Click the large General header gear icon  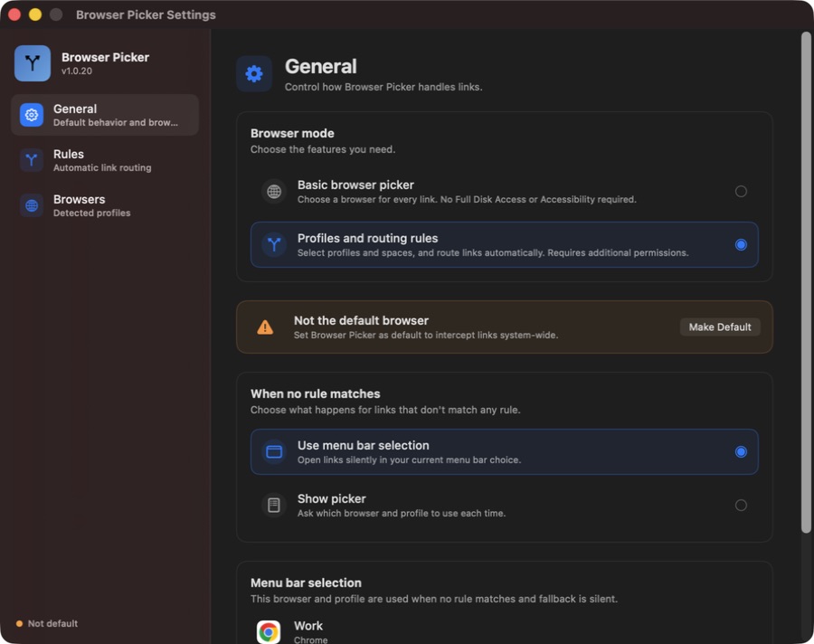pyautogui.click(x=254, y=74)
